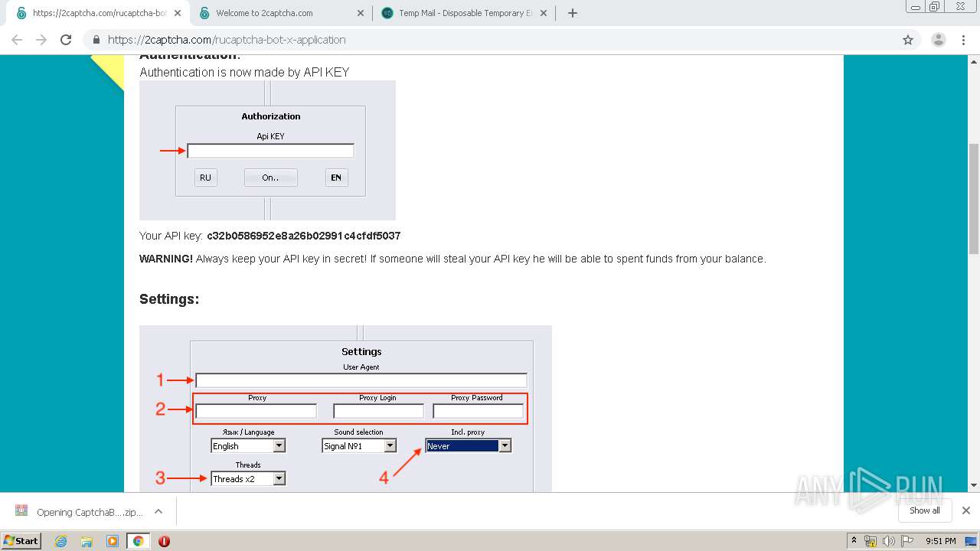
Task: Open the network tray icon
Action: [x=871, y=541]
